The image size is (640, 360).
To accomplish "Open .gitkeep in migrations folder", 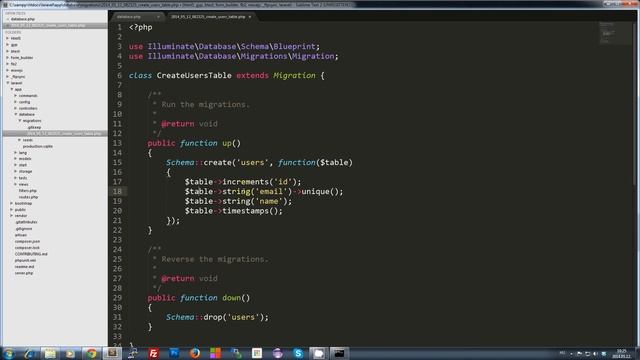I will [34, 127].
